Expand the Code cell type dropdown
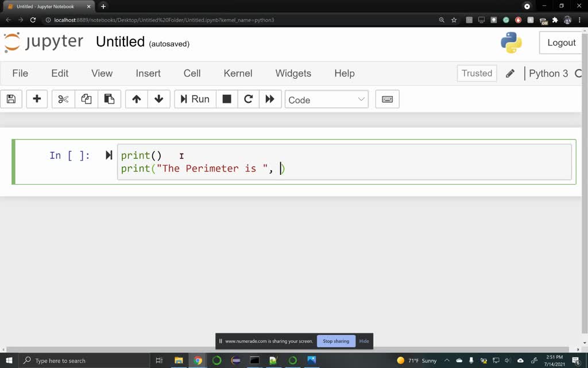Screen dimensions: 588x368 click(326, 99)
